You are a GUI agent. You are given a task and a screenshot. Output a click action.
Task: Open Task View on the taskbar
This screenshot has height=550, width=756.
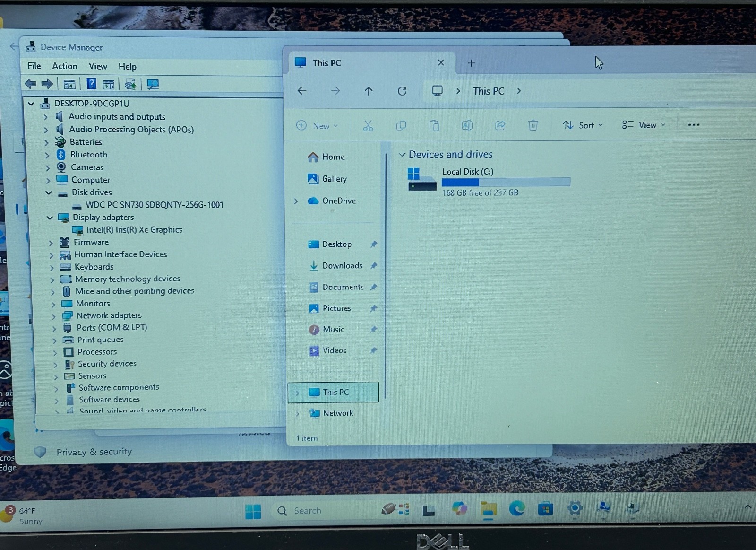click(429, 510)
